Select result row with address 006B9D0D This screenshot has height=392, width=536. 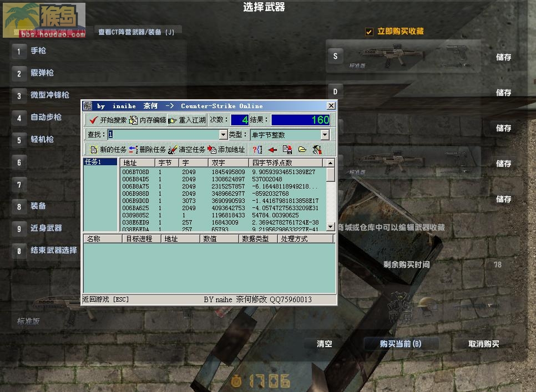click(223, 201)
